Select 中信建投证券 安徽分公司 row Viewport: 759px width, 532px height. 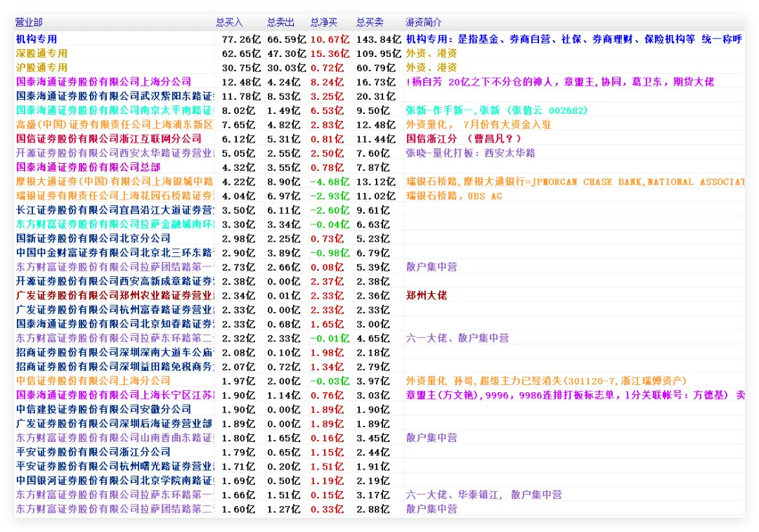pyautogui.click(x=103, y=410)
